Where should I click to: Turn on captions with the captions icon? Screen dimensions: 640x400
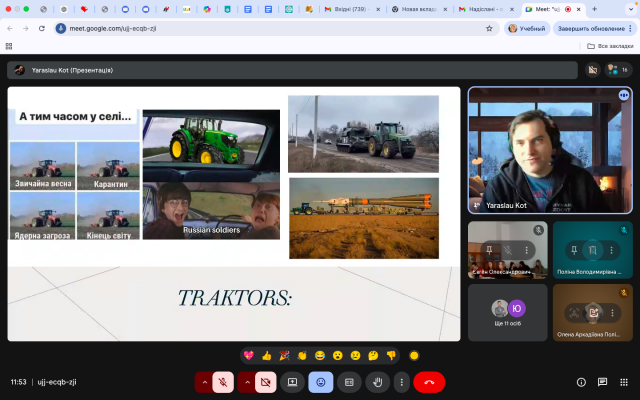point(350,382)
